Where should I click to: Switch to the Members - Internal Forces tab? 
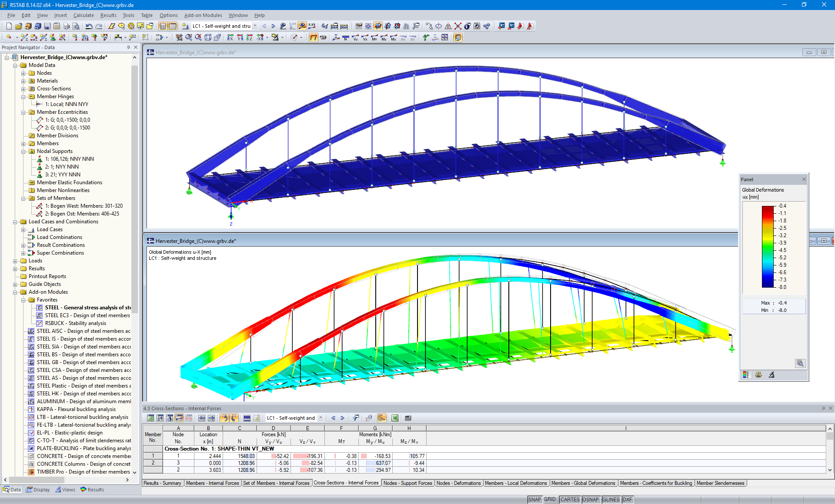[x=213, y=483]
